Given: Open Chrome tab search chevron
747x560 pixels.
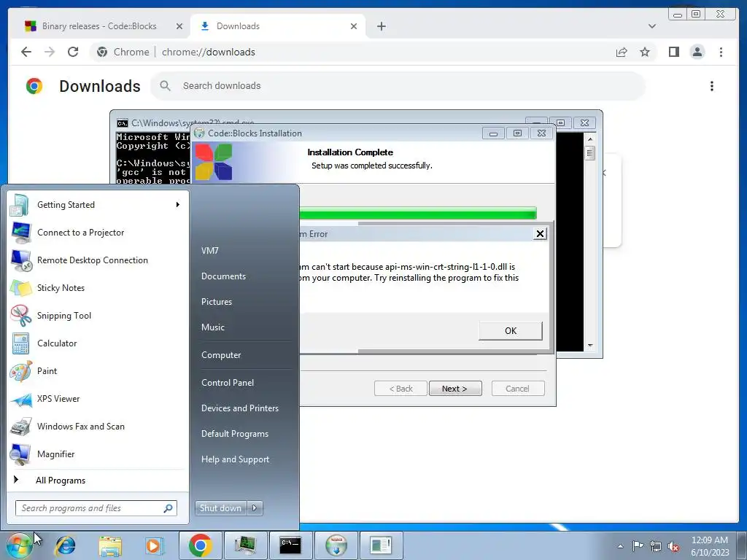Looking at the screenshot, I should point(651,26).
